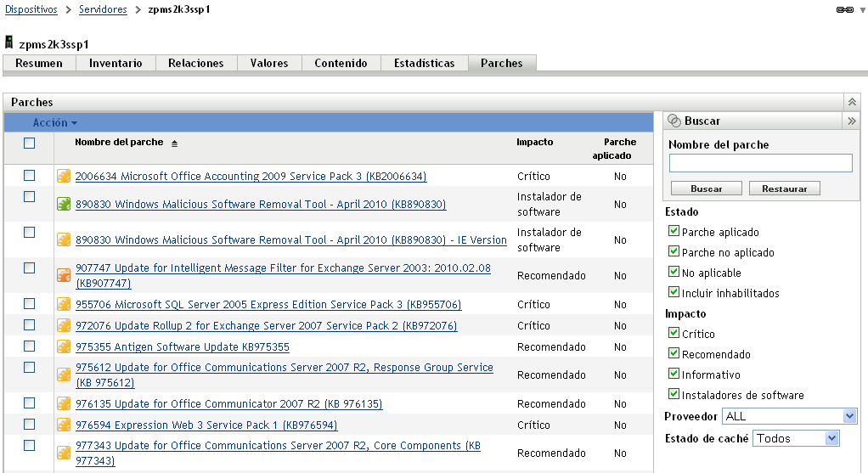The width and height of the screenshot is (868, 473).
Task: Check the box for 972076 Update Rollup
Action: 30,324
